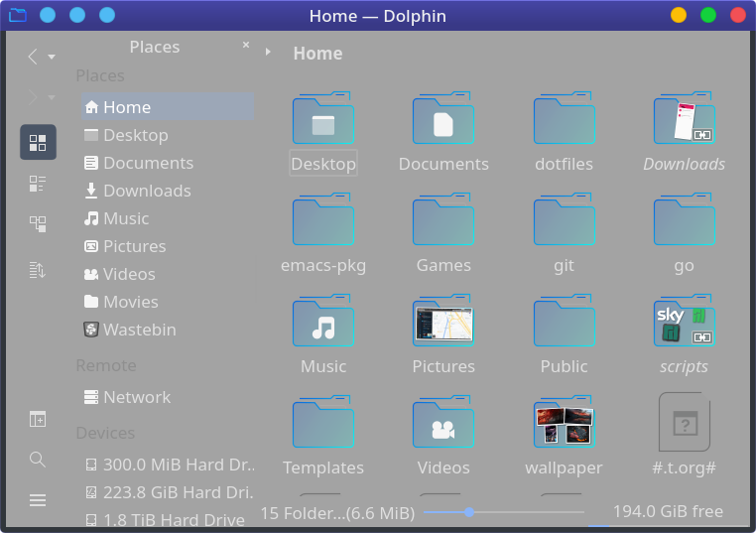Switch to Details tree view mode
The height and width of the screenshot is (533, 756).
click(x=38, y=223)
